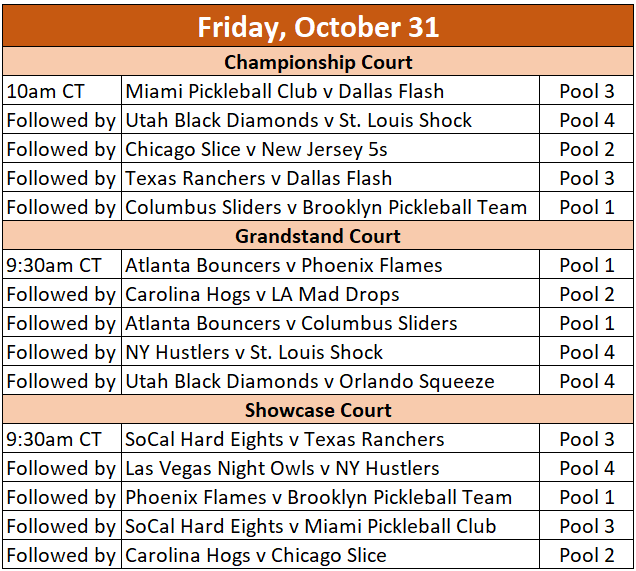Click NY Hustlers v St. Louis Shock
Viewport: 636px width, 571px height.
click(254, 352)
